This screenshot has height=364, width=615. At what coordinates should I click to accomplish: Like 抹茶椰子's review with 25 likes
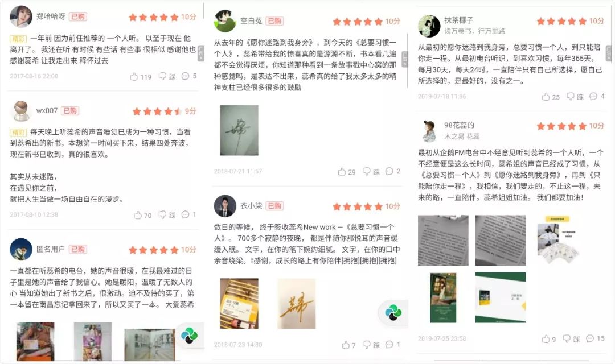coord(551,97)
